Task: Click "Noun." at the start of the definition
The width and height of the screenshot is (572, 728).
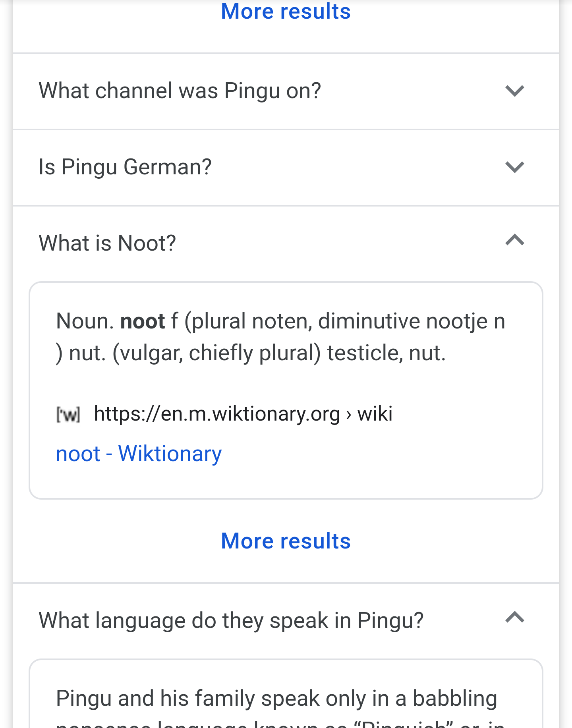Action: [85, 321]
